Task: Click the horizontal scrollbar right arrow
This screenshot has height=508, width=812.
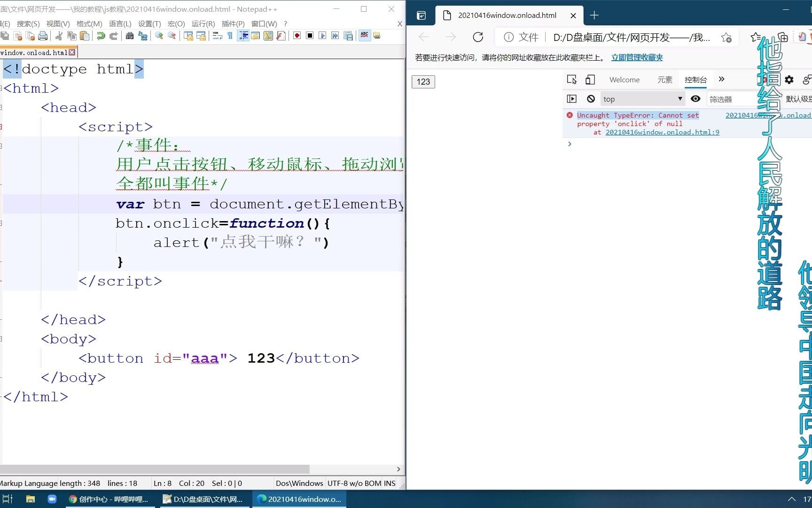Action: click(x=398, y=469)
